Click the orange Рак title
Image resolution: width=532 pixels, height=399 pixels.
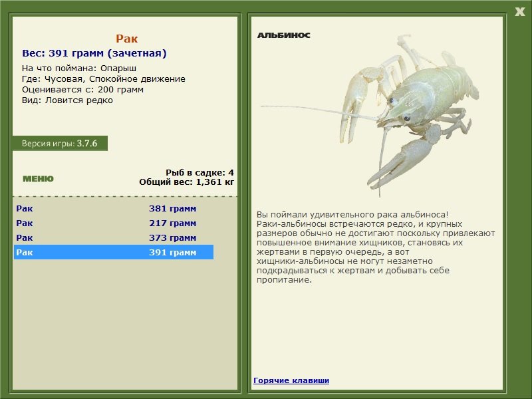coord(126,39)
